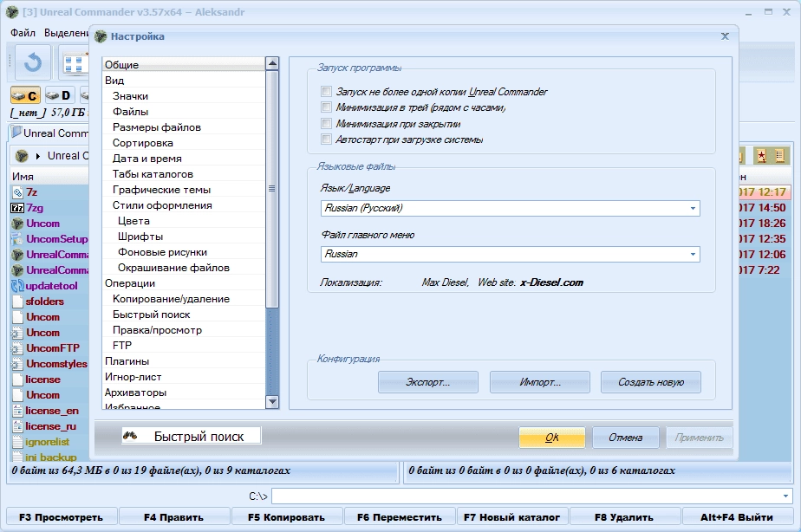The height and width of the screenshot is (532, 801).
Task: Select Вид category in settings list
Action: point(184,81)
